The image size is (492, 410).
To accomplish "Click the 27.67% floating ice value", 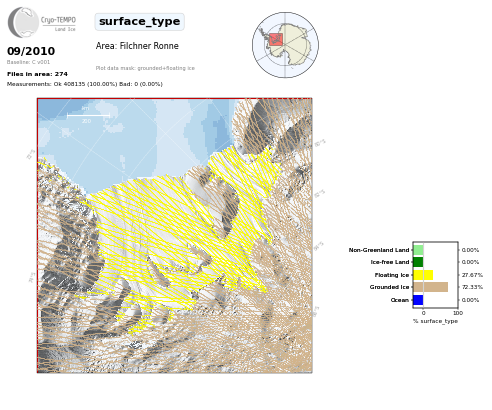I will point(472,275).
